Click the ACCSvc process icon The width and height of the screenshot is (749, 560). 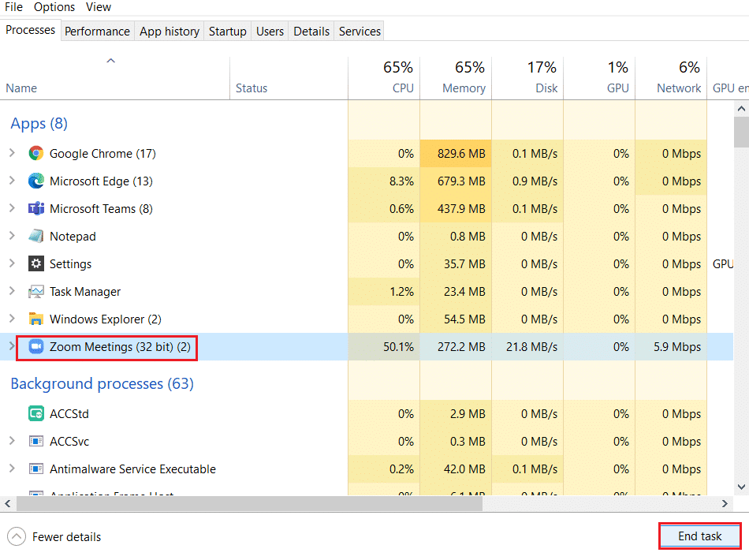(36, 441)
